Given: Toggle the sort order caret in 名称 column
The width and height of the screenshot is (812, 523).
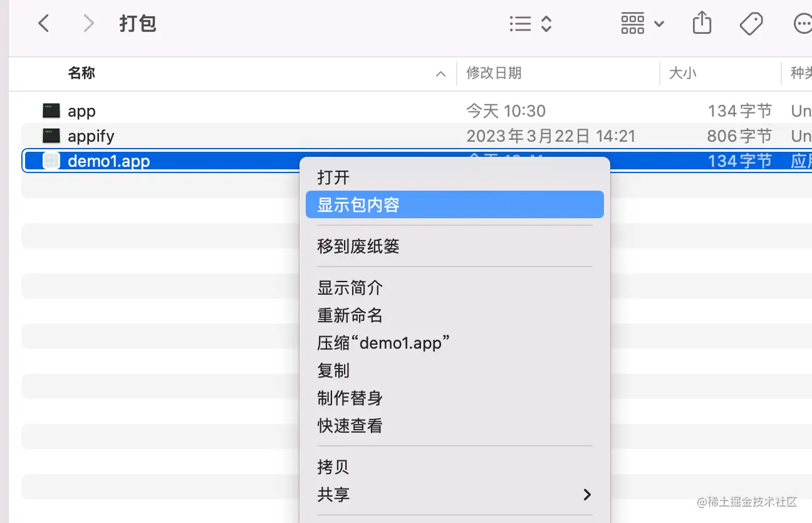Looking at the screenshot, I should (x=440, y=74).
